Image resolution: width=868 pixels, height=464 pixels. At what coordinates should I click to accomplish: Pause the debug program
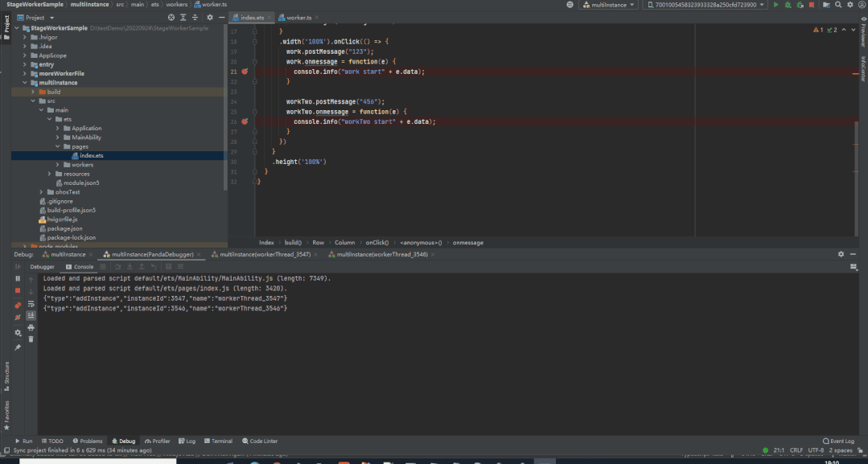pyautogui.click(x=18, y=278)
